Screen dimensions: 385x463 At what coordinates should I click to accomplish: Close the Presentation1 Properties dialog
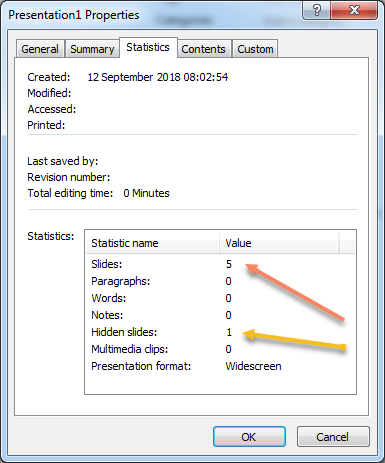coord(354,10)
